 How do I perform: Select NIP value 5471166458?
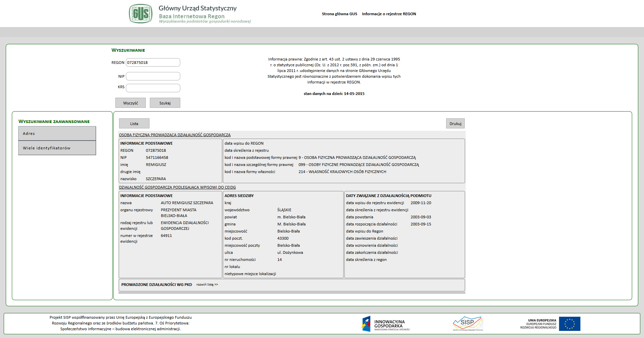coord(157,158)
